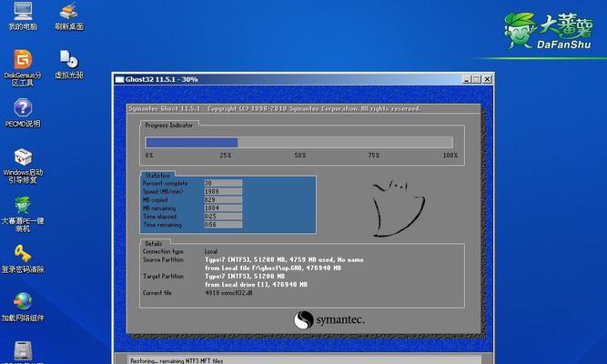
Task: Click the Symantec Ghost copyright header
Action: point(275,109)
